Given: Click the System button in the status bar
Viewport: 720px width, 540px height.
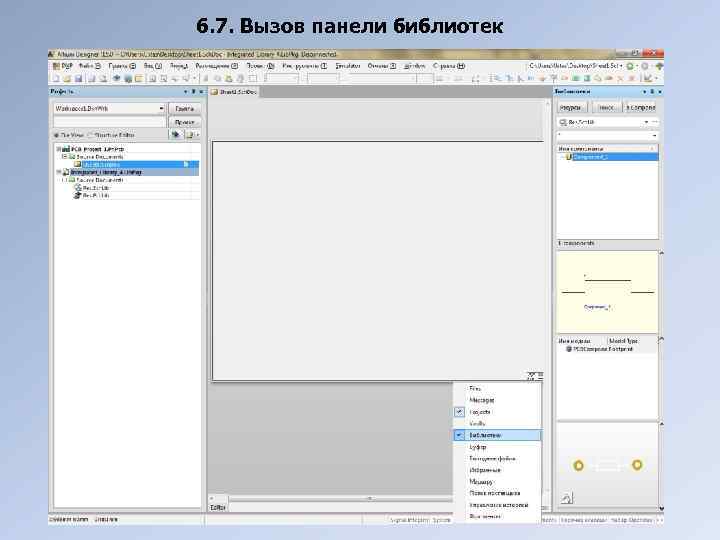Looking at the screenshot, I should (442, 520).
